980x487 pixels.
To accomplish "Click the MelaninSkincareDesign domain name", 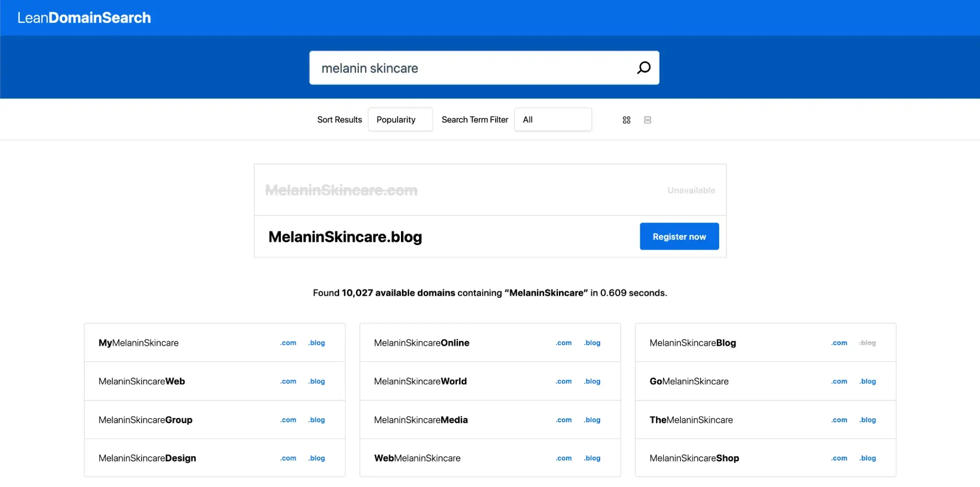I will pyautogui.click(x=147, y=458).
